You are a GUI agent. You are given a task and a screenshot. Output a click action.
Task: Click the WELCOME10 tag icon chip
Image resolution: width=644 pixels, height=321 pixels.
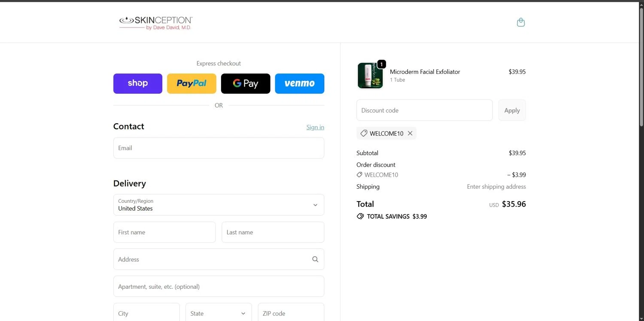364,133
